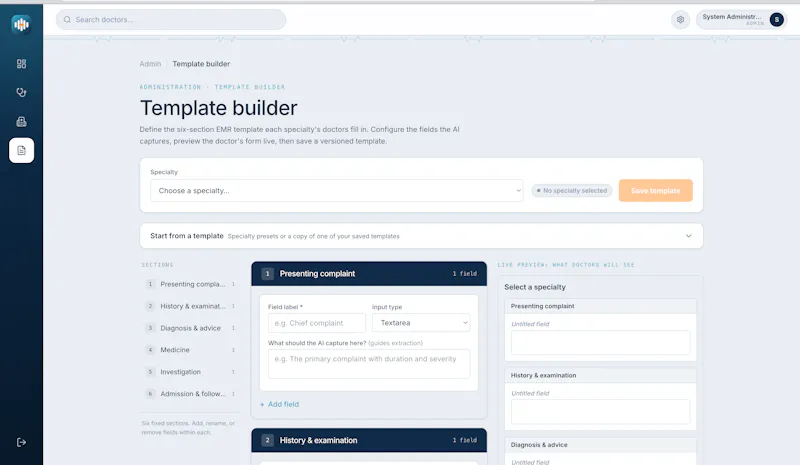800x465 pixels.
Task: Open the settings gear icon in header
Action: (x=680, y=19)
